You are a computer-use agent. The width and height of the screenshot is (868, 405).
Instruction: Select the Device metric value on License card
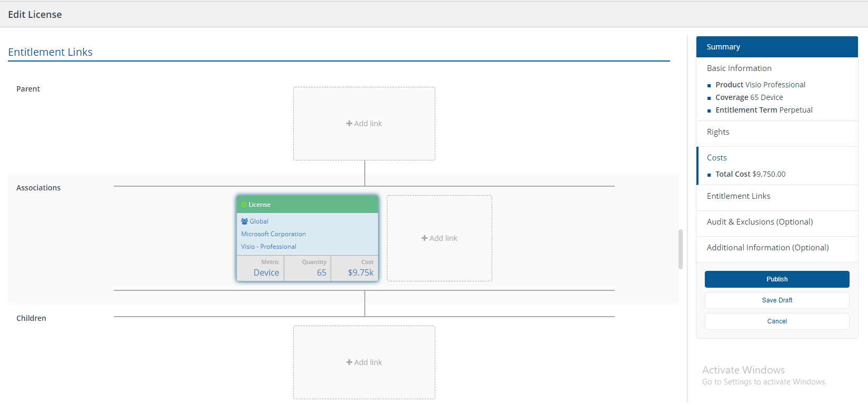coord(266,272)
